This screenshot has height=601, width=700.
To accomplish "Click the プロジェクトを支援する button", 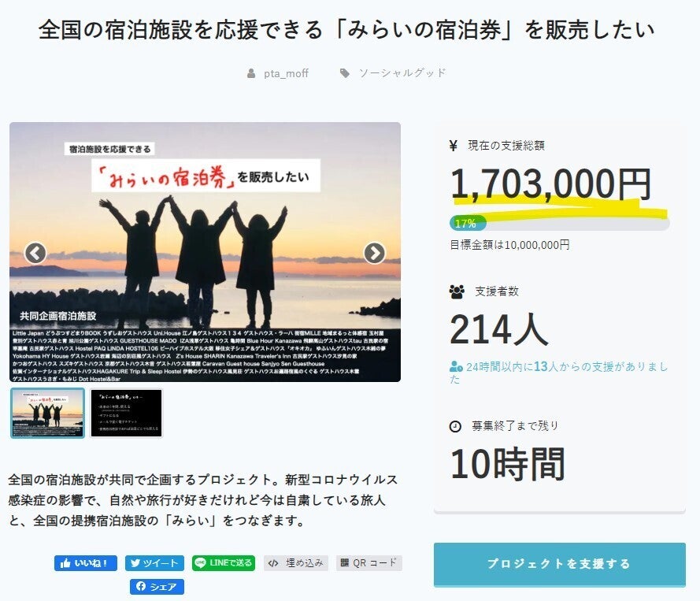I will click(559, 564).
